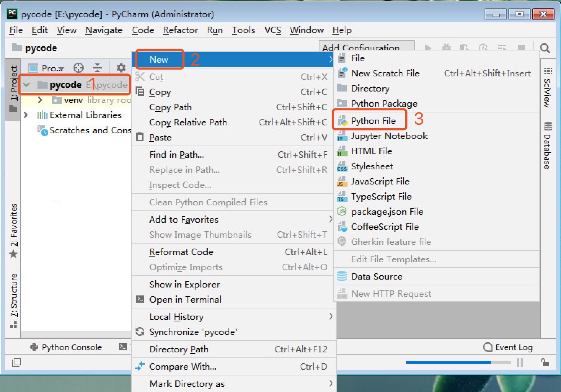Open the SciView side tab

point(548,87)
